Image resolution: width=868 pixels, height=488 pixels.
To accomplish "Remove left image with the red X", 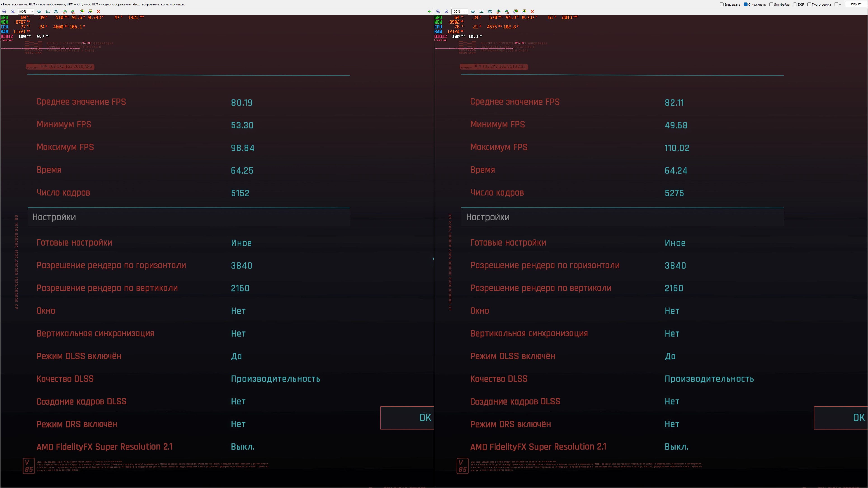I will (98, 12).
